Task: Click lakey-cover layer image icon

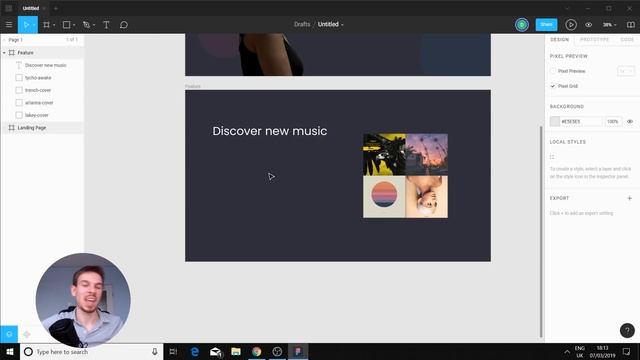Action: tap(19, 115)
